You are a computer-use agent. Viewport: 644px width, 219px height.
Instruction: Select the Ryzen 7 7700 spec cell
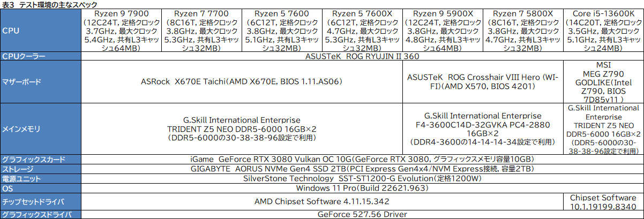click(x=201, y=31)
